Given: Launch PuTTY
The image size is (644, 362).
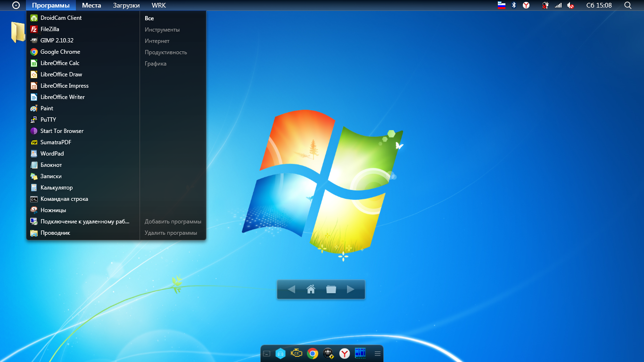Looking at the screenshot, I should pos(83,120).
